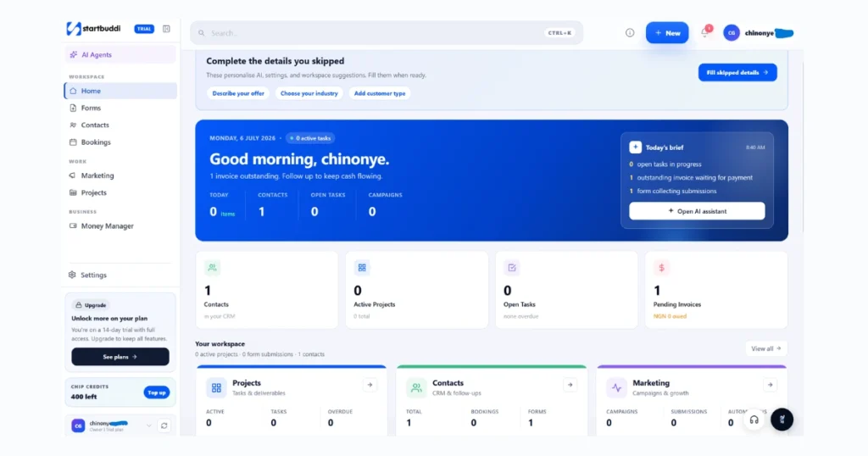This screenshot has height=456, width=868.
Task: Click View all in Your workspace
Action: pyautogui.click(x=766, y=348)
